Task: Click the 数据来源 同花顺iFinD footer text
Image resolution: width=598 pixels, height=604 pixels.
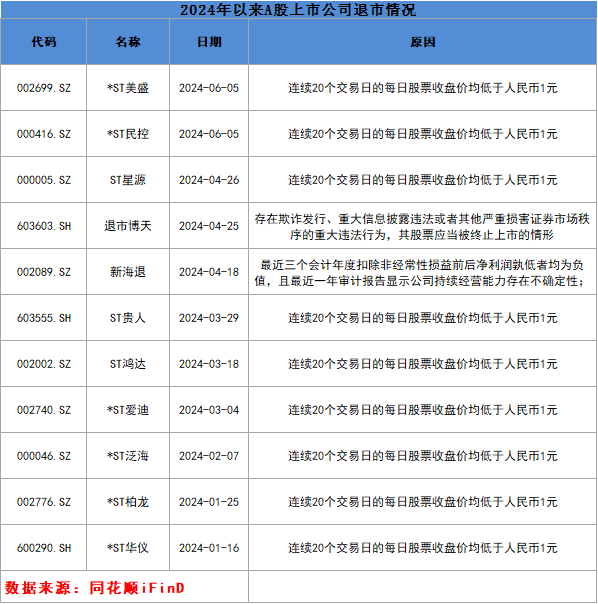Action: pos(94,588)
